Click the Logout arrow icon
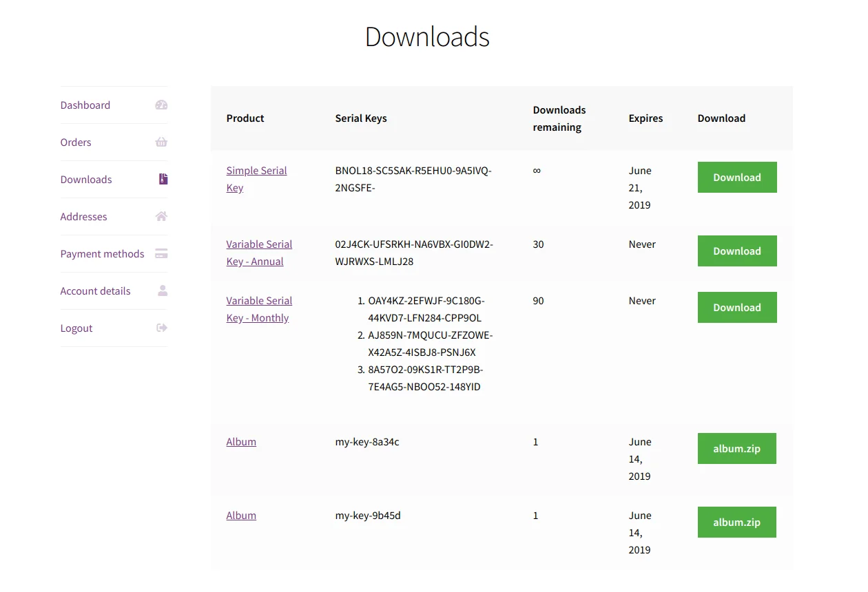868x592 pixels. point(162,328)
